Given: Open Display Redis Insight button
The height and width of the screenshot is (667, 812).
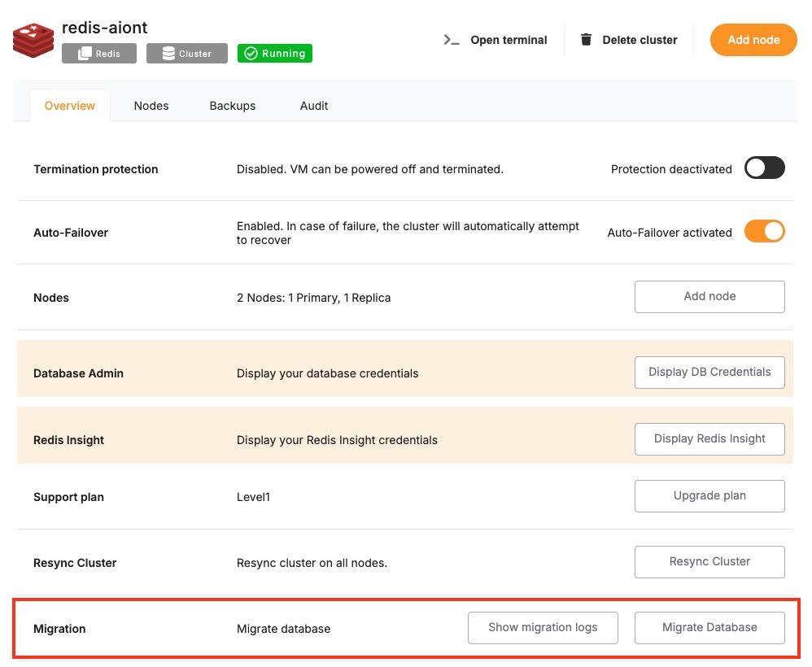Looking at the screenshot, I should click(709, 438).
